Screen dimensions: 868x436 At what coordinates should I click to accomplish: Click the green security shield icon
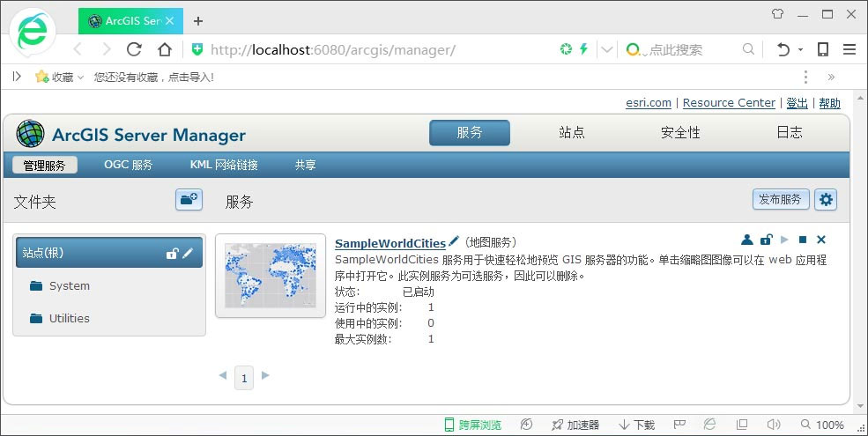click(197, 49)
